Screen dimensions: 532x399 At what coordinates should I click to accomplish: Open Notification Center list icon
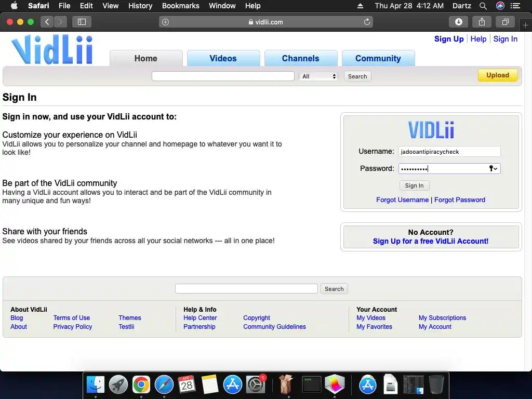coord(515,6)
